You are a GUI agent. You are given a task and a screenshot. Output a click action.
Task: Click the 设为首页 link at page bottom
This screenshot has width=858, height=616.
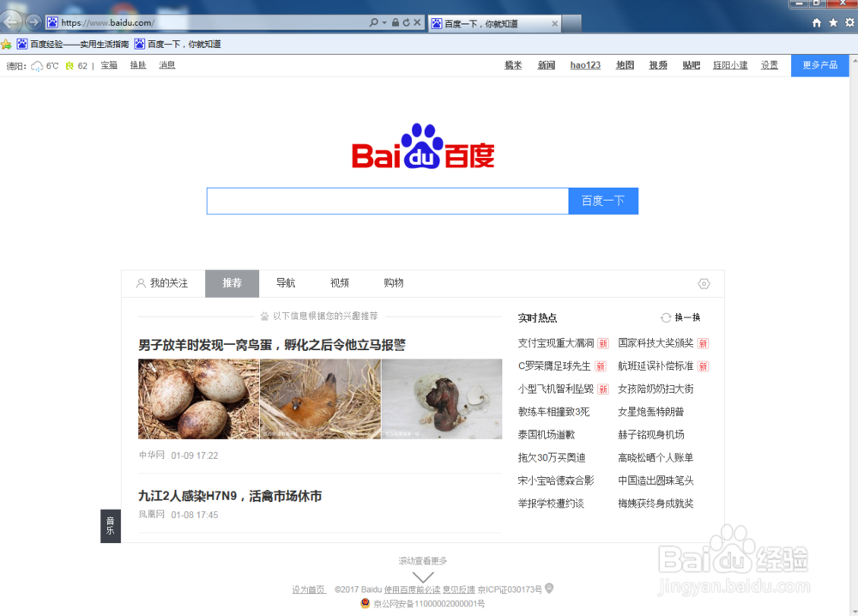pos(308,589)
